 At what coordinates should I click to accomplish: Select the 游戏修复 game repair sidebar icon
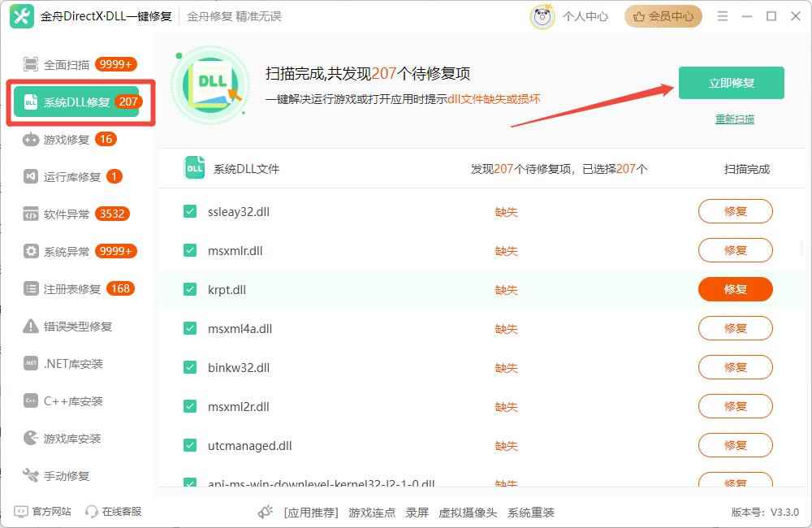30,139
